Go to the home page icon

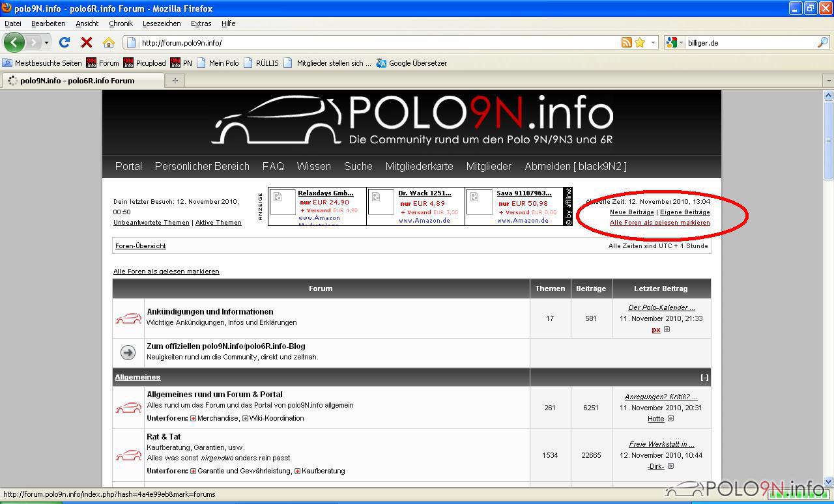click(x=109, y=42)
